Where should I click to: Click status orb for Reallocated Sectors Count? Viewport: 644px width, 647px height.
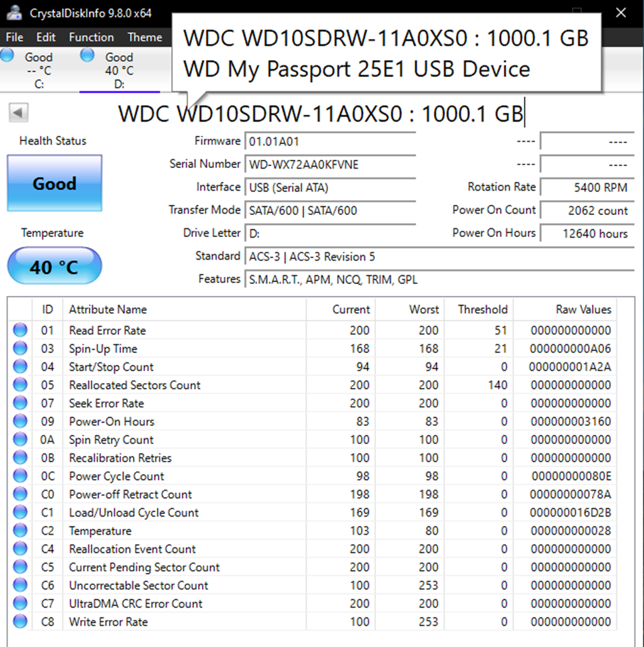point(20,385)
